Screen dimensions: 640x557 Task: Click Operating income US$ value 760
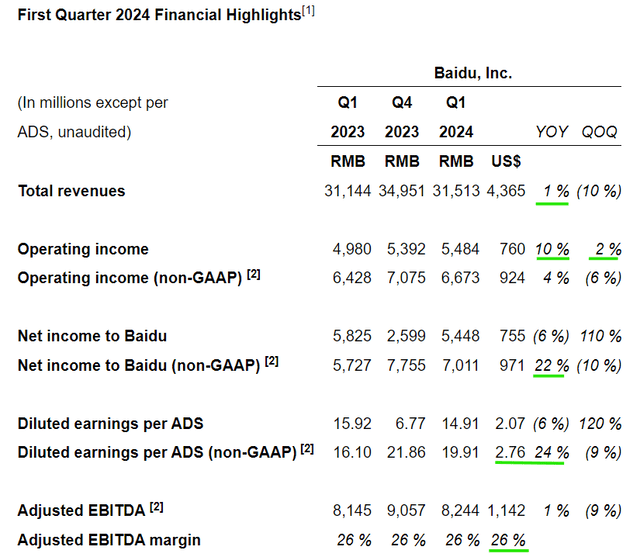[x=512, y=249]
